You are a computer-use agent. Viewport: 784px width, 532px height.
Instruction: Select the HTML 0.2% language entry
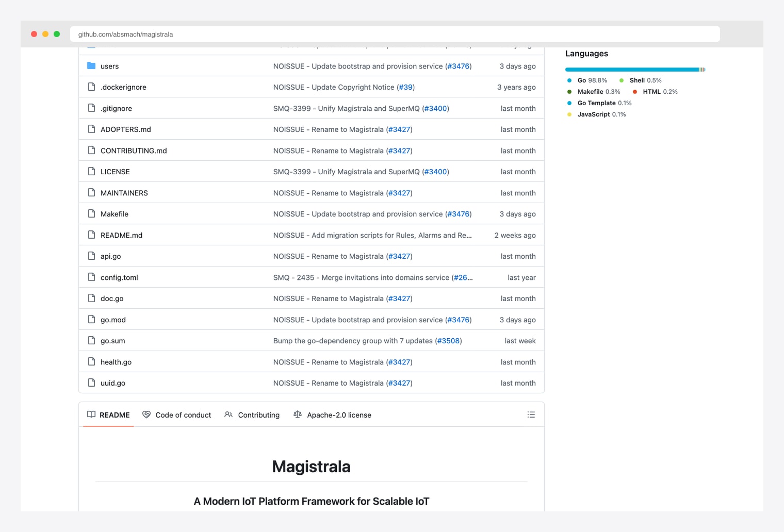tap(655, 92)
